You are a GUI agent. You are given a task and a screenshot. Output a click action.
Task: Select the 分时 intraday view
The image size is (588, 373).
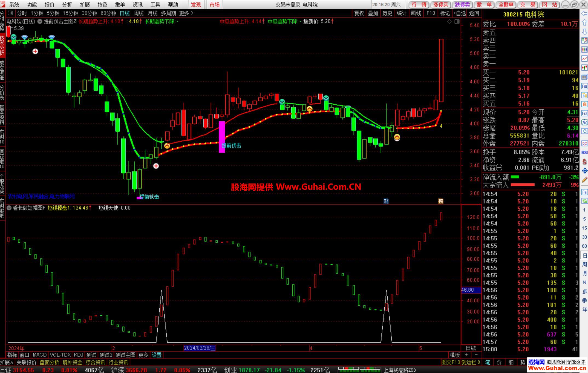22,13
